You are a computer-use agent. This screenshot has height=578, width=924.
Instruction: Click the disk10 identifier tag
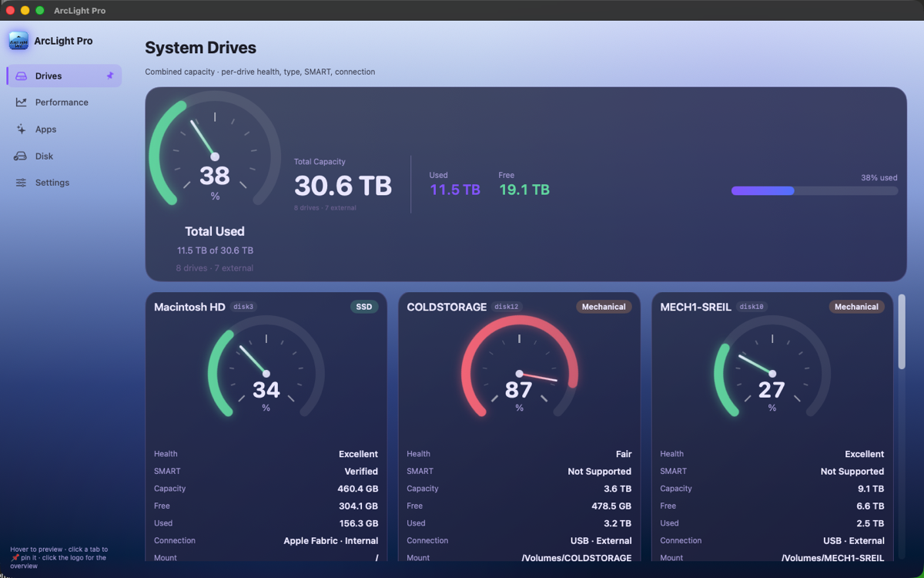click(752, 307)
